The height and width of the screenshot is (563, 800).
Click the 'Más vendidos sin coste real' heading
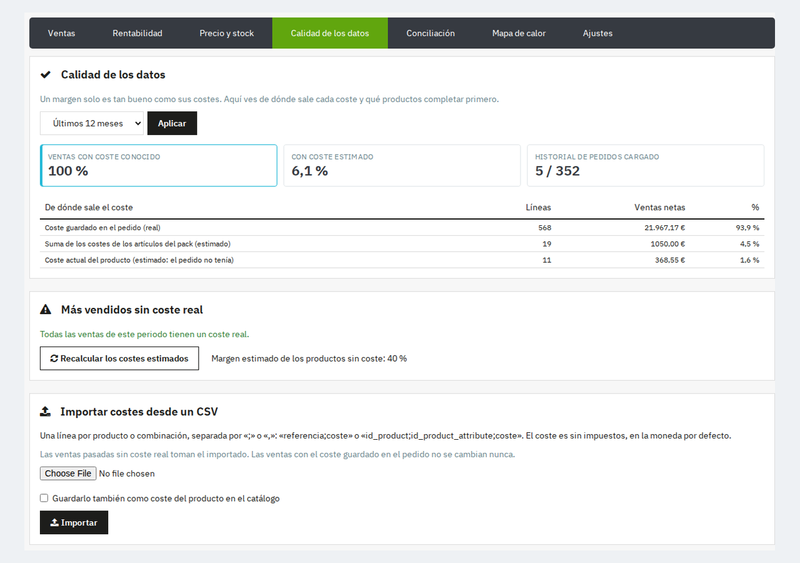tap(132, 310)
